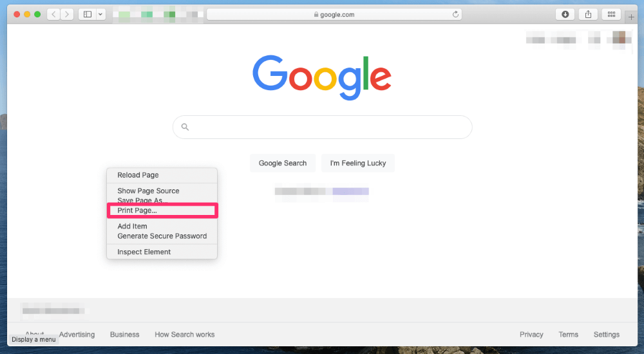Click the Google logo
644x354 pixels.
(321, 77)
